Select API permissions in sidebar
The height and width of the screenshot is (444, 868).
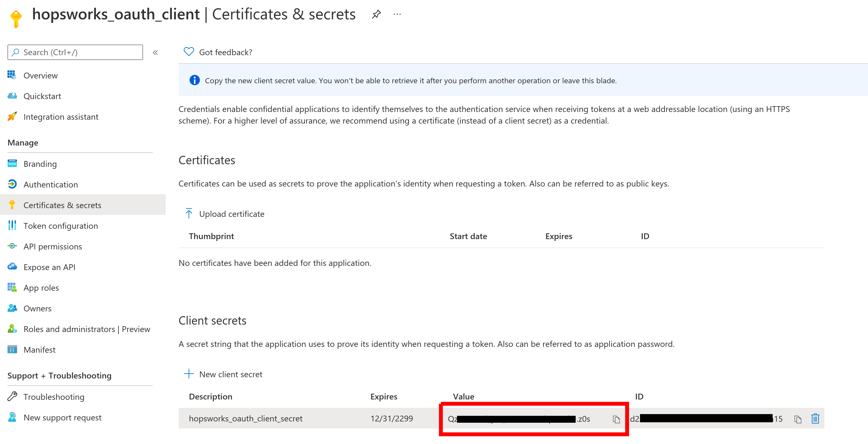click(x=53, y=247)
